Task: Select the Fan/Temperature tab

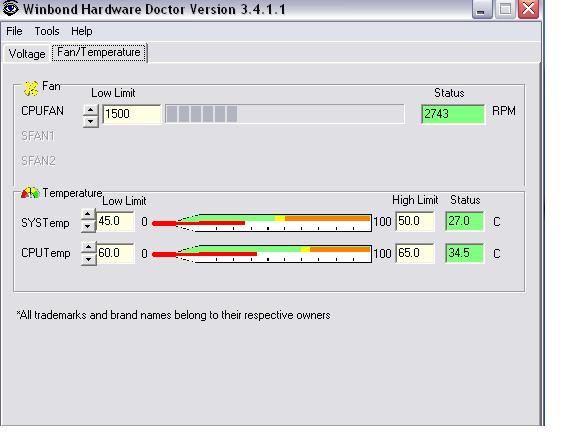Action: pyautogui.click(x=99, y=53)
